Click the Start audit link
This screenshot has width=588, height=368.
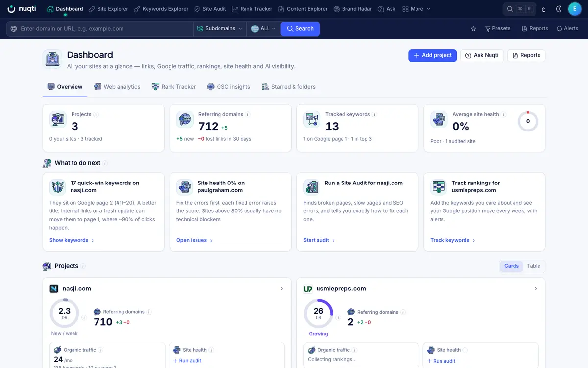(319, 240)
